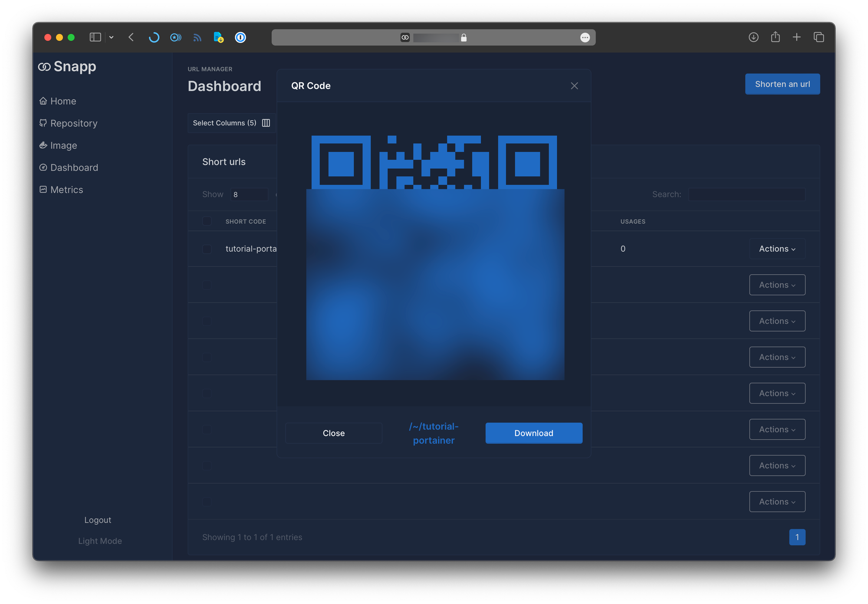The height and width of the screenshot is (604, 868).
Task: Click the QR code image
Action: [x=435, y=258]
